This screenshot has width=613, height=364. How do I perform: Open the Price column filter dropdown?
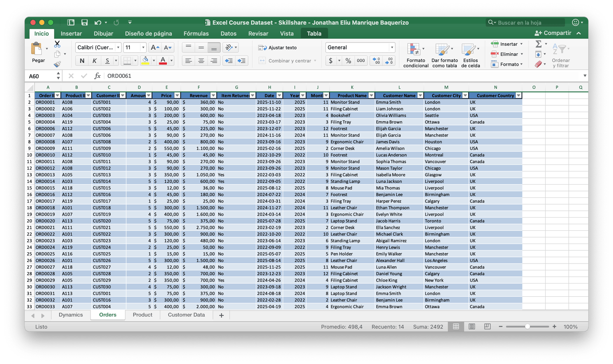point(177,96)
